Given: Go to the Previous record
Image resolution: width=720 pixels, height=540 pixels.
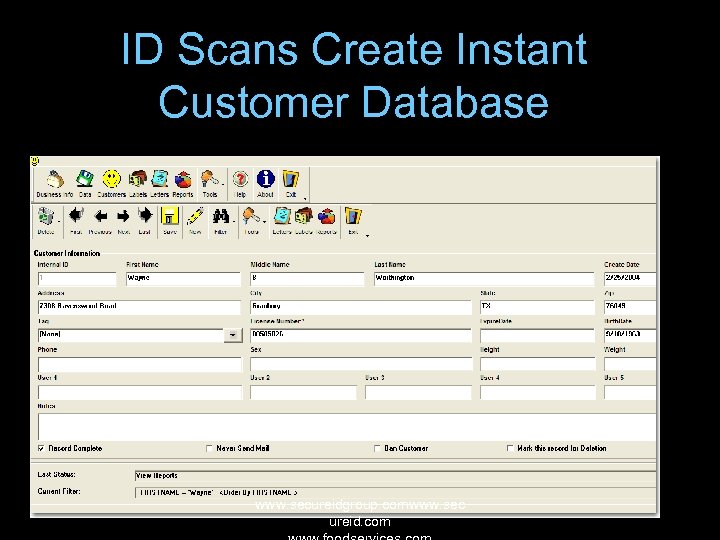Looking at the screenshot, I should [100, 221].
